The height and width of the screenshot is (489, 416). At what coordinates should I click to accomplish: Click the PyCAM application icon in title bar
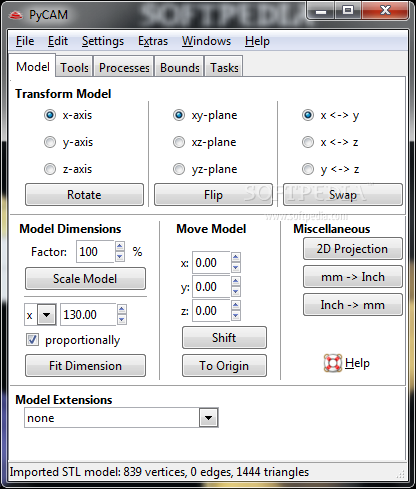pyautogui.click(x=16, y=15)
